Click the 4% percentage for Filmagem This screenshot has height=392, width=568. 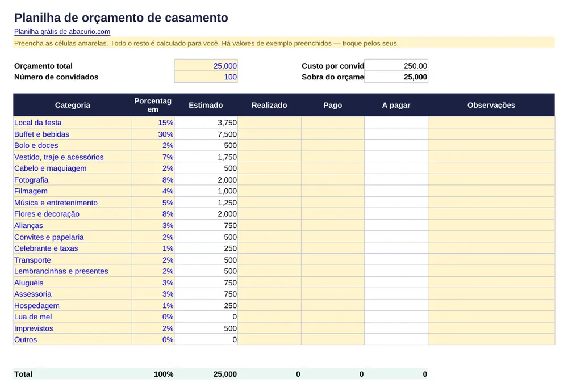pos(153,191)
